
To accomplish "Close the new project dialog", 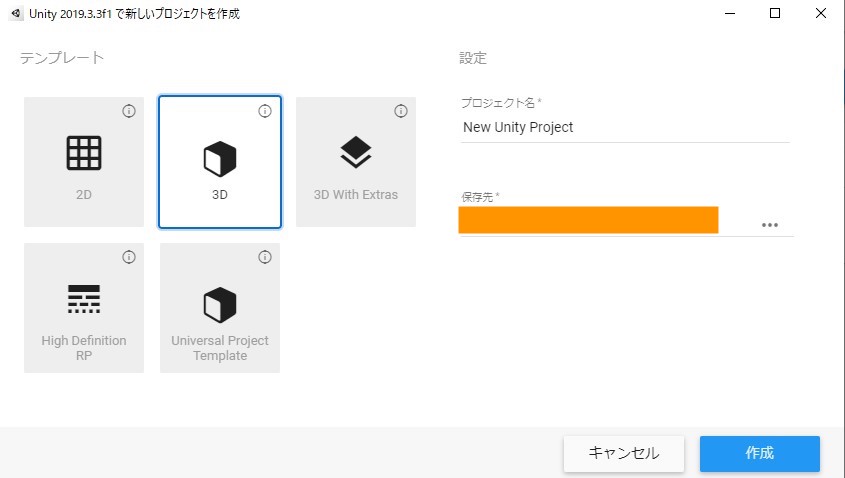I will pos(821,13).
